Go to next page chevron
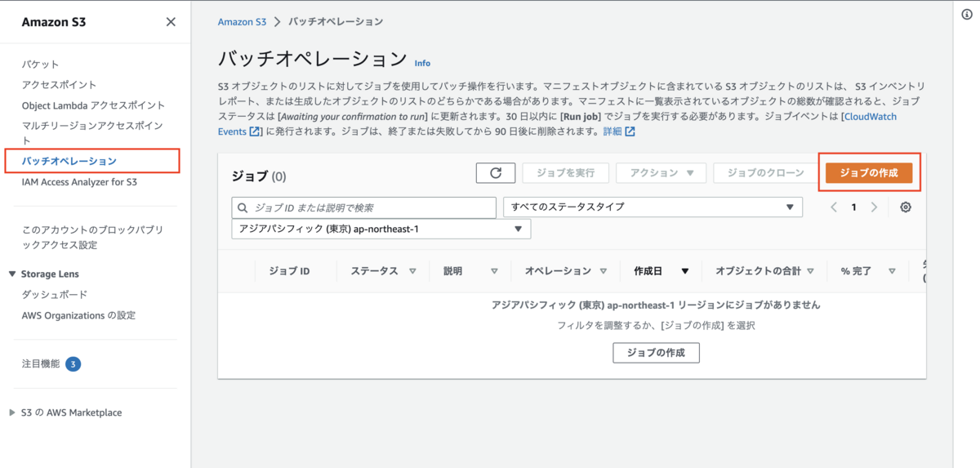The image size is (980, 468). coord(874,207)
